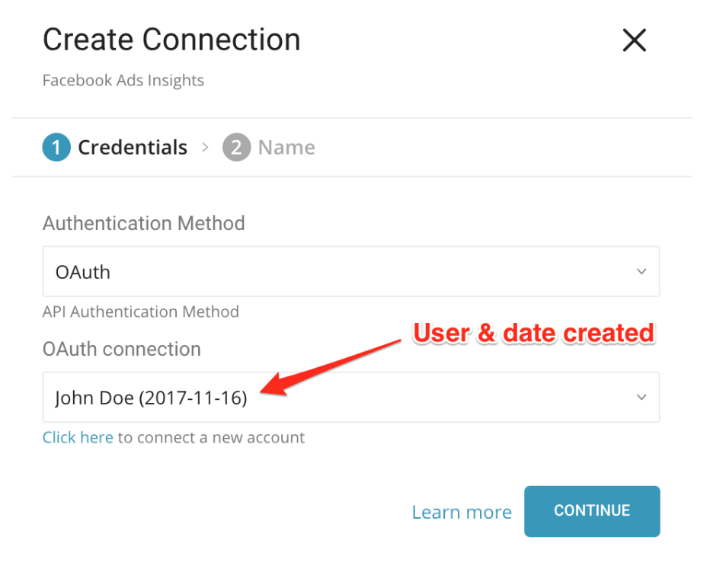Click the 'Facebook Ads Insights' subtitle
This screenshot has width=710, height=588.
[123, 81]
